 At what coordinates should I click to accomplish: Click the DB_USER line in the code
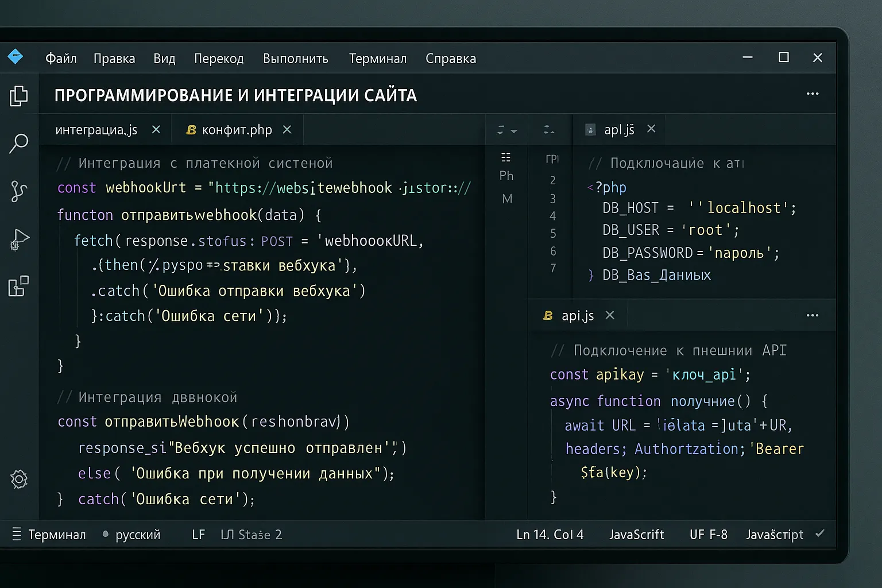pyautogui.click(x=670, y=230)
